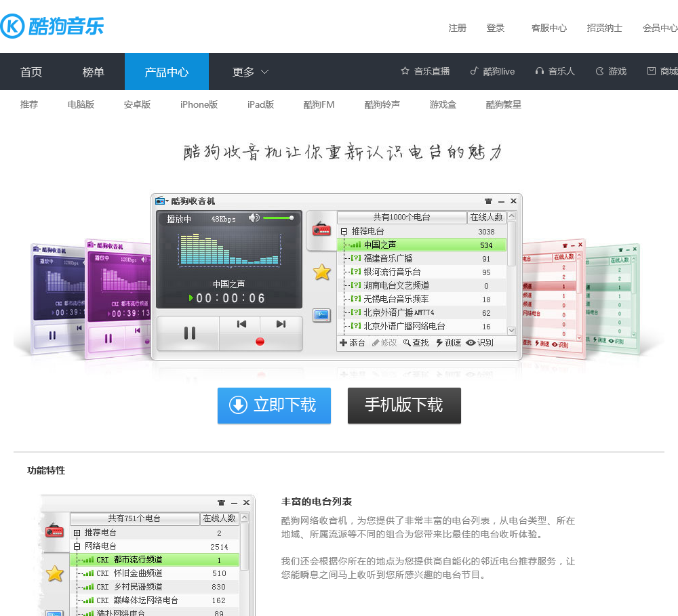
Task: Open the 注册 register link
Action: click(457, 28)
